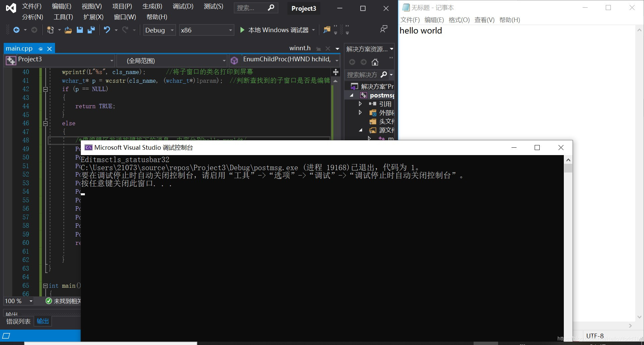Open the Debug configuration dropdown
Viewport: 644px width, 345px height.
click(172, 30)
